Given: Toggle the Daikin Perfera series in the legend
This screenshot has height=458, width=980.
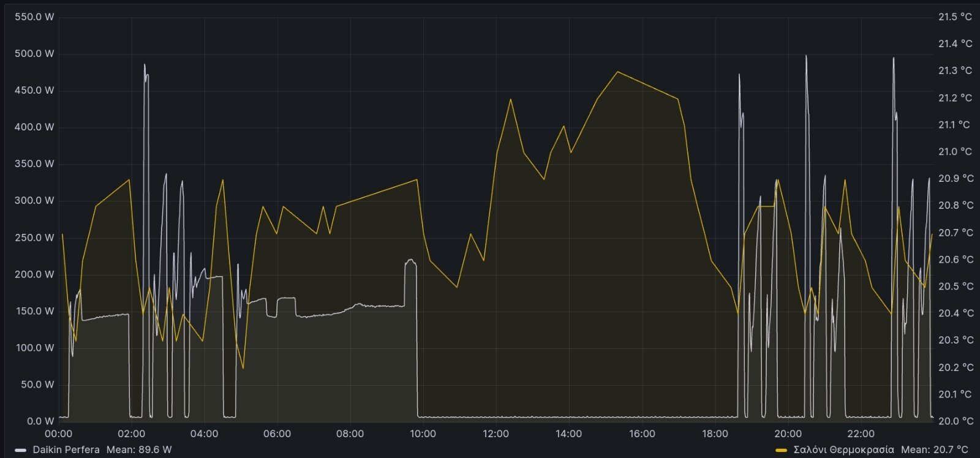Looking at the screenshot, I should pyautogui.click(x=66, y=449).
